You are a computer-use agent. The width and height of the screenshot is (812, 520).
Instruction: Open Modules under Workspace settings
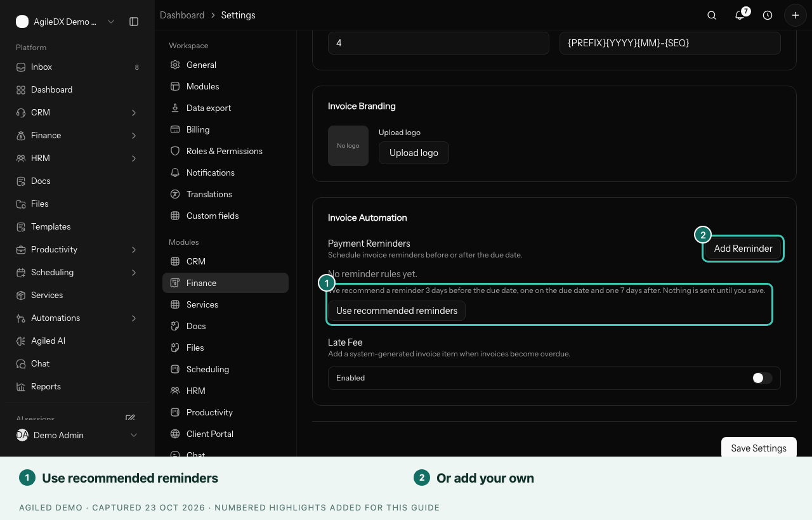(x=225, y=86)
